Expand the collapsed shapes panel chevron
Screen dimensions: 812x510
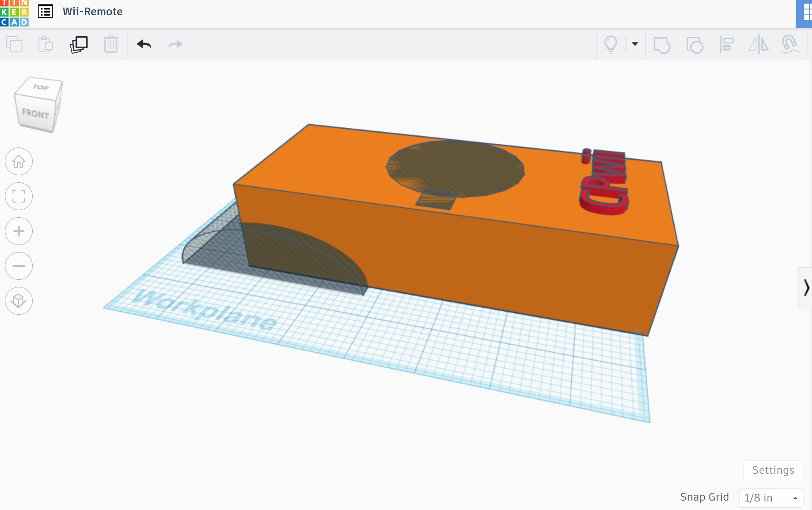click(806, 288)
